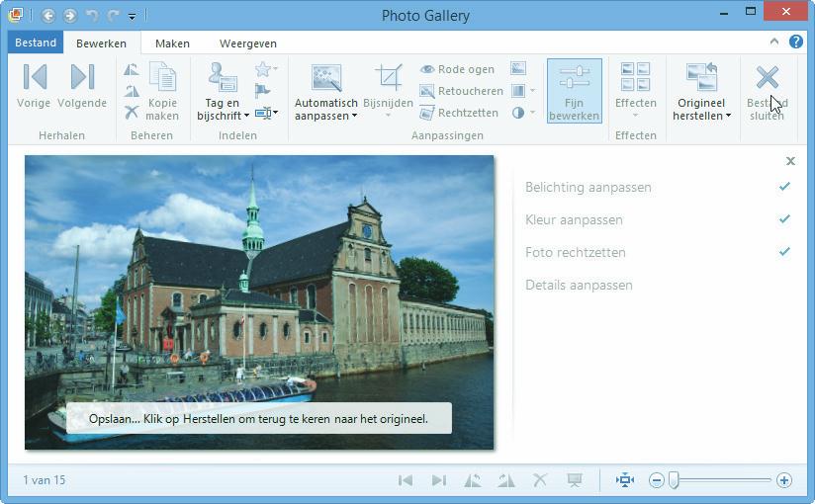815x504 pixels.
Task: Click the zoom slider handle
Action: coord(674,480)
